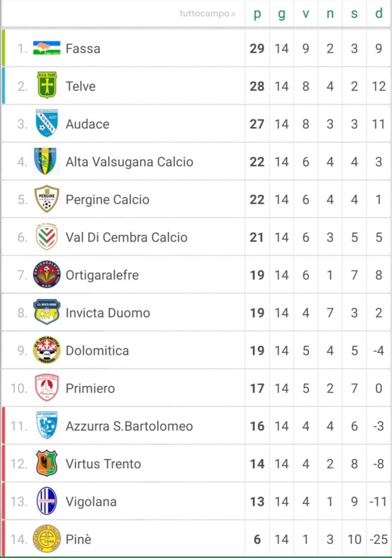Screen dimensions: 392x558
Task: Open the Val Di Cembra Calcio crest
Action: pyautogui.click(x=47, y=236)
